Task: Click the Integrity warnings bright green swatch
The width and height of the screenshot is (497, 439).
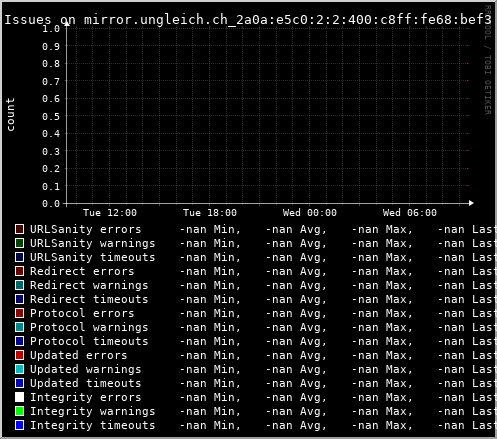Action: pyautogui.click(x=19, y=411)
